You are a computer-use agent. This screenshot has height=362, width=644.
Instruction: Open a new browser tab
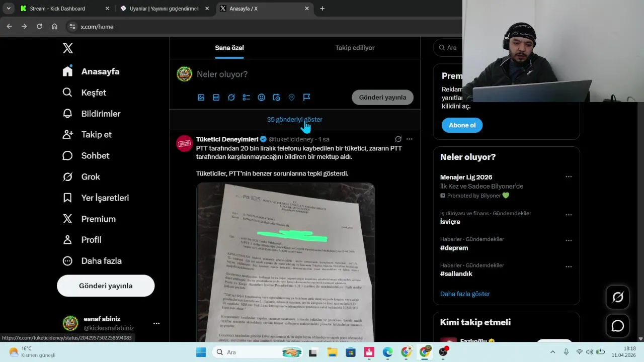coord(322,9)
